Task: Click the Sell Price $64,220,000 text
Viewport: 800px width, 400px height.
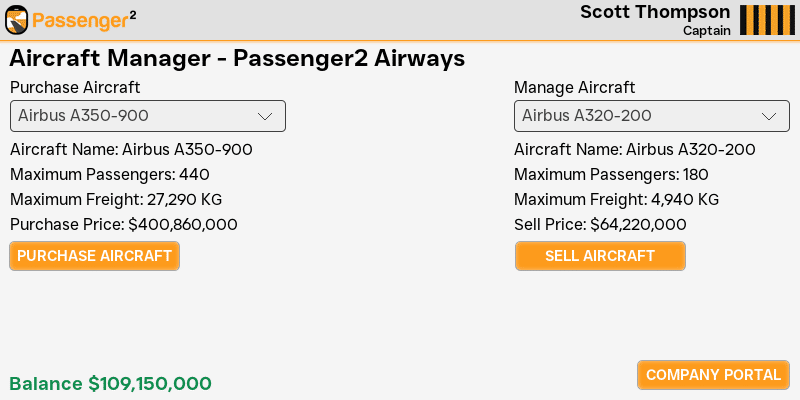Action: tap(600, 224)
